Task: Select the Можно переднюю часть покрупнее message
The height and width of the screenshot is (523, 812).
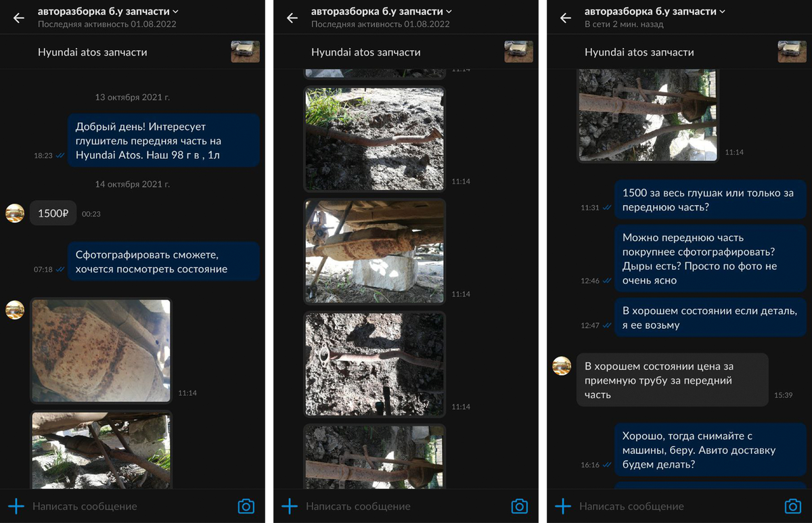Action: [x=710, y=258]
